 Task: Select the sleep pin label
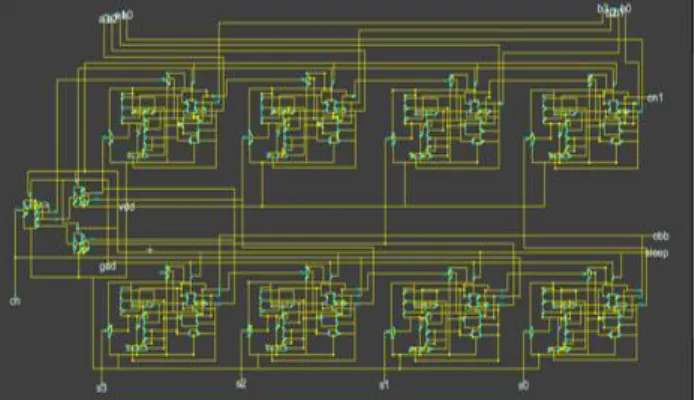pos(657,254)
